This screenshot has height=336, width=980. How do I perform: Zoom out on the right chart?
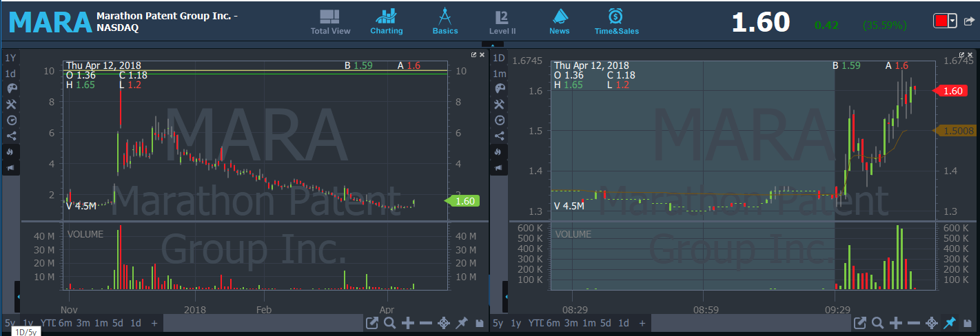click(913, 323)
